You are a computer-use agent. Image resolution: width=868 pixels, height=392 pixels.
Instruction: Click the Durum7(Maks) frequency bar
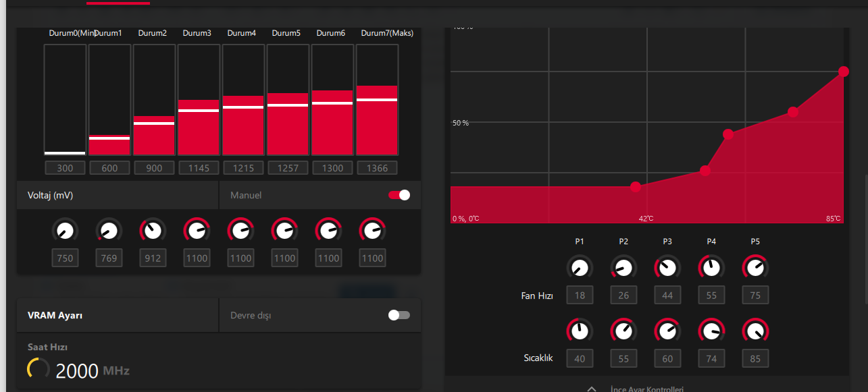(x=377, y=100)
